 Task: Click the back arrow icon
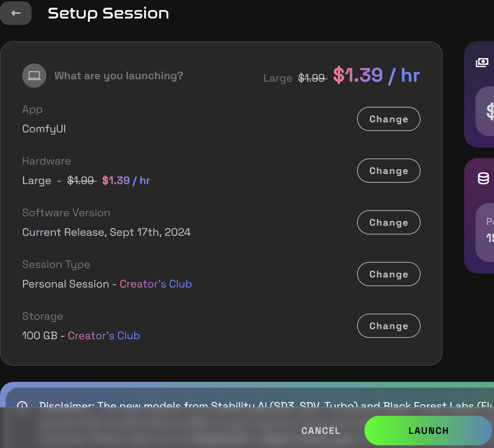[15, 13]
